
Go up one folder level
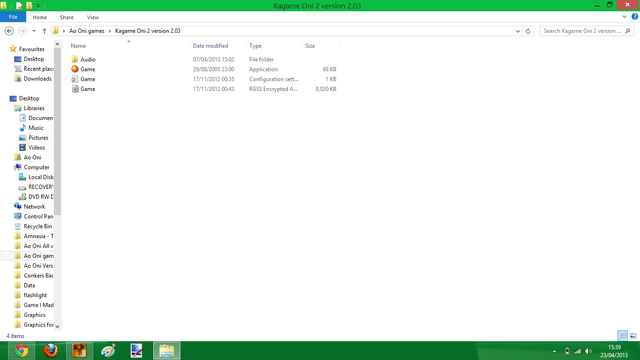point(44,31)
